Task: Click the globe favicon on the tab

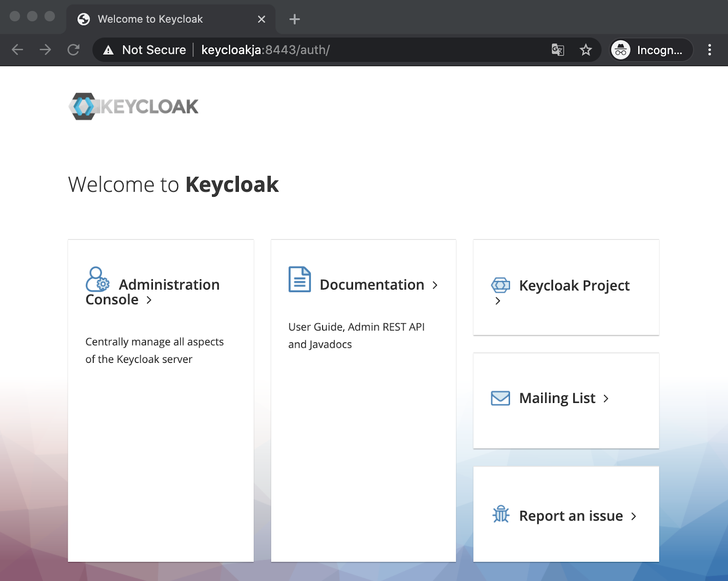Action: tap(84, 19)
